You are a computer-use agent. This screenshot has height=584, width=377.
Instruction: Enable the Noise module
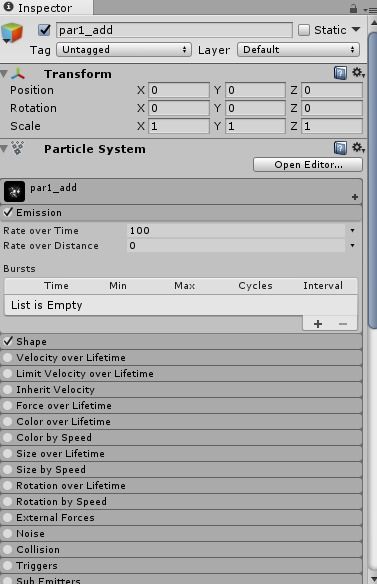click(x=7, y=534)
